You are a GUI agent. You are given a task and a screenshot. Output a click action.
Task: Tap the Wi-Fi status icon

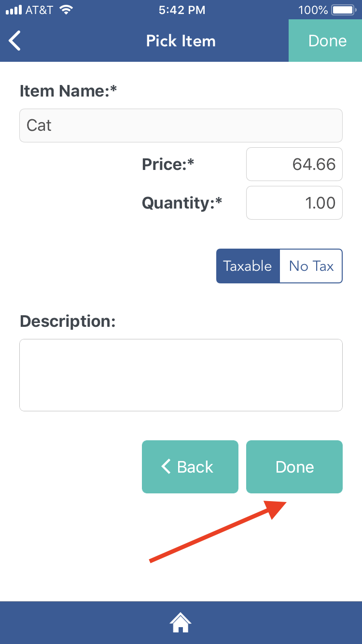pyautogui.click(x=67, y=10)
